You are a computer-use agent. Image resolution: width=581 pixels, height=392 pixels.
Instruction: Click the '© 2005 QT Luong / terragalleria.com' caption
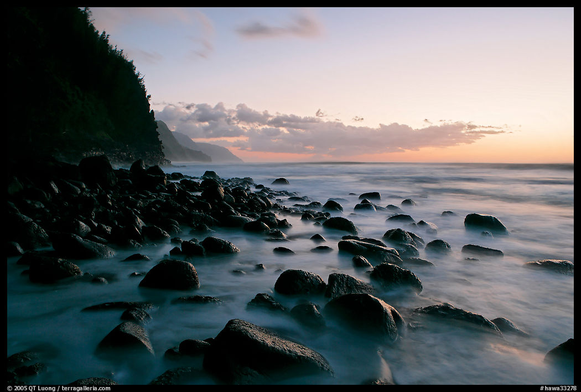click(59, 388)
